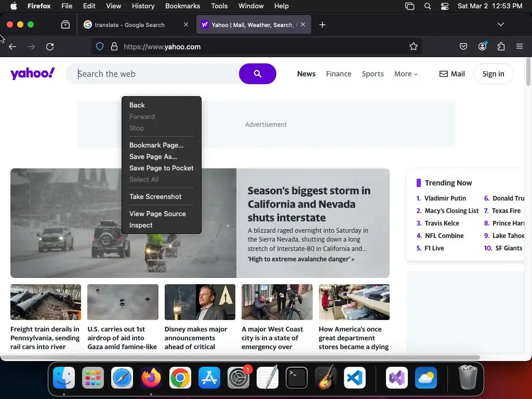Screen dimensions: 532x399
Task: Open the Sports link
Action: pyautogui.click(x=373, y=74)
